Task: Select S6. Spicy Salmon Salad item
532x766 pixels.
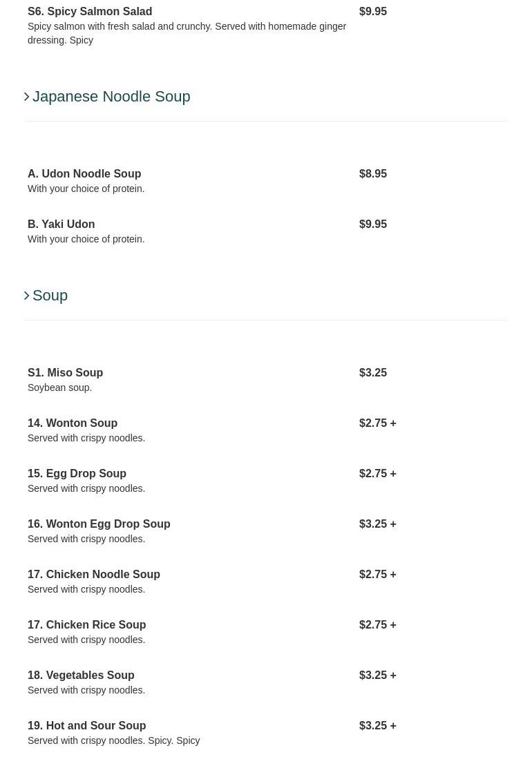Action: click(x=90, y=12)
